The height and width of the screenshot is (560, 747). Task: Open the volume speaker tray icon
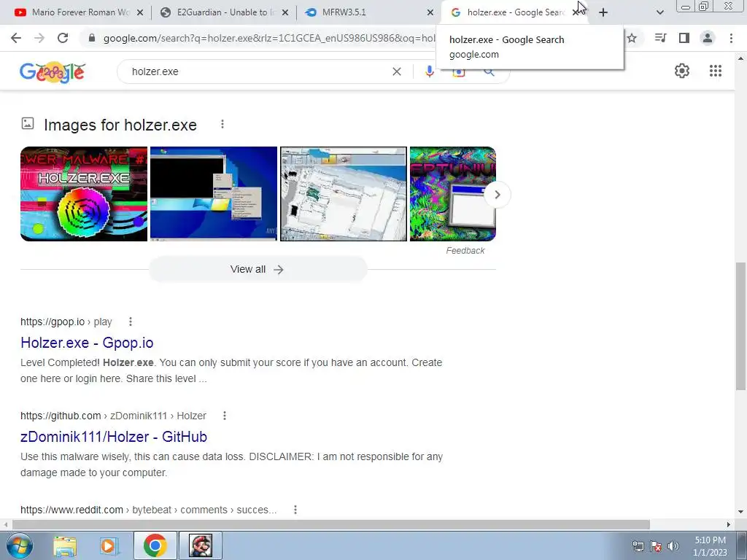tap(673, 546)
